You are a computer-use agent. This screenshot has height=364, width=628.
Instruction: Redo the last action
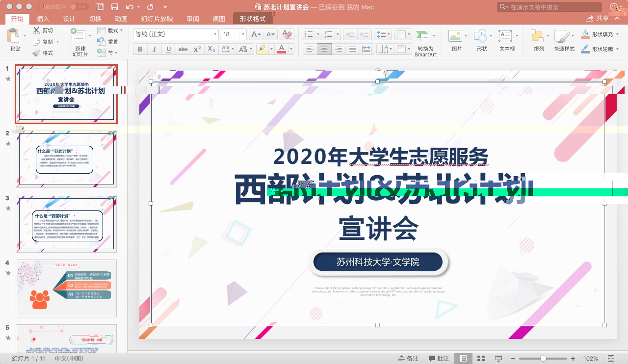(150, 7)
